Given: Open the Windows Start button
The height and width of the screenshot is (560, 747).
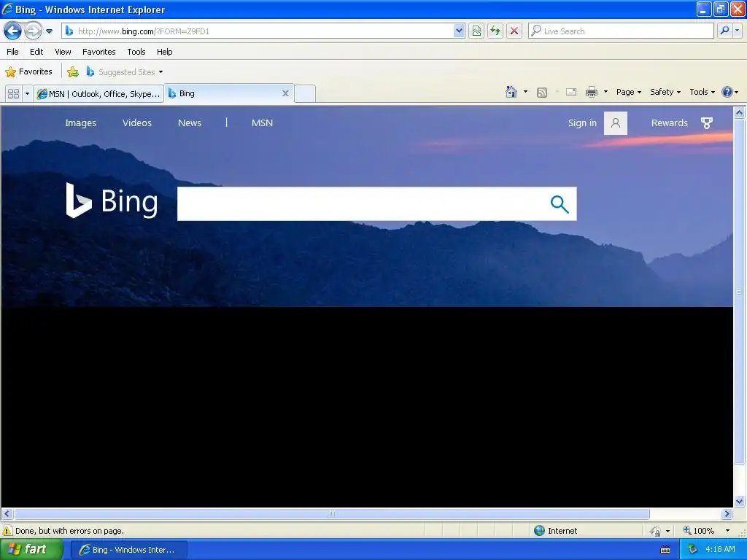Looking at the screenshot, I should [x=31, y=550].
